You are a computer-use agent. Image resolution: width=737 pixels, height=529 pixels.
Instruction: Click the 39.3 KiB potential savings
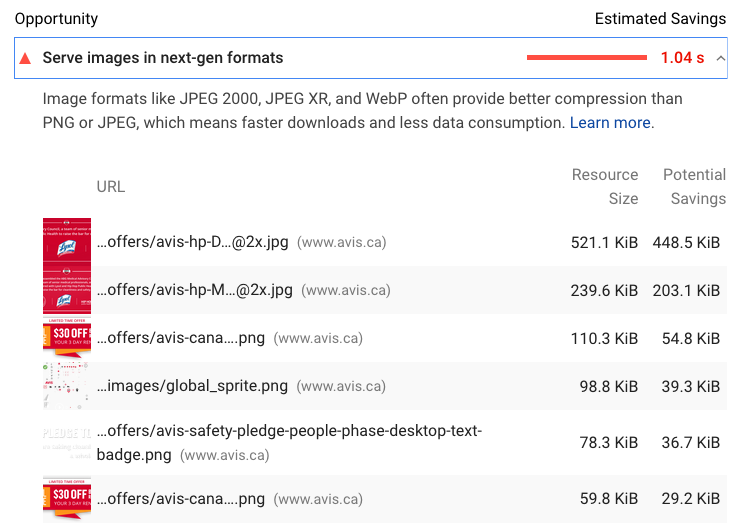click(691, 387)
